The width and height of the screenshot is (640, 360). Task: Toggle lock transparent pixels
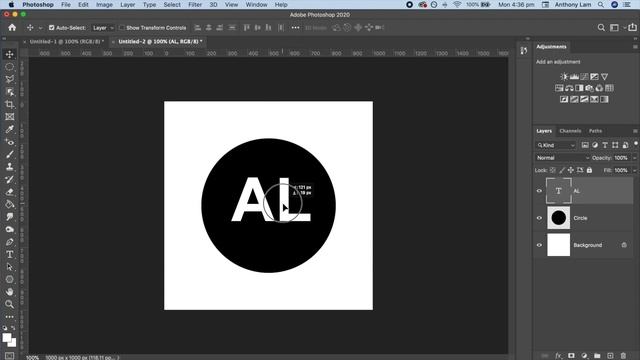[x=553, y=170]
